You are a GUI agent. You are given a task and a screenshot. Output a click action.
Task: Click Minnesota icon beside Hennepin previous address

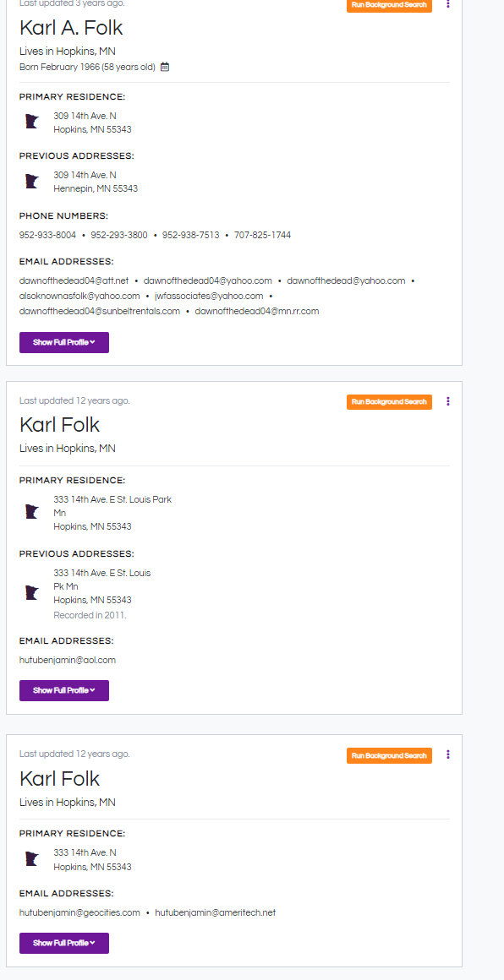[x=32, y=182]
